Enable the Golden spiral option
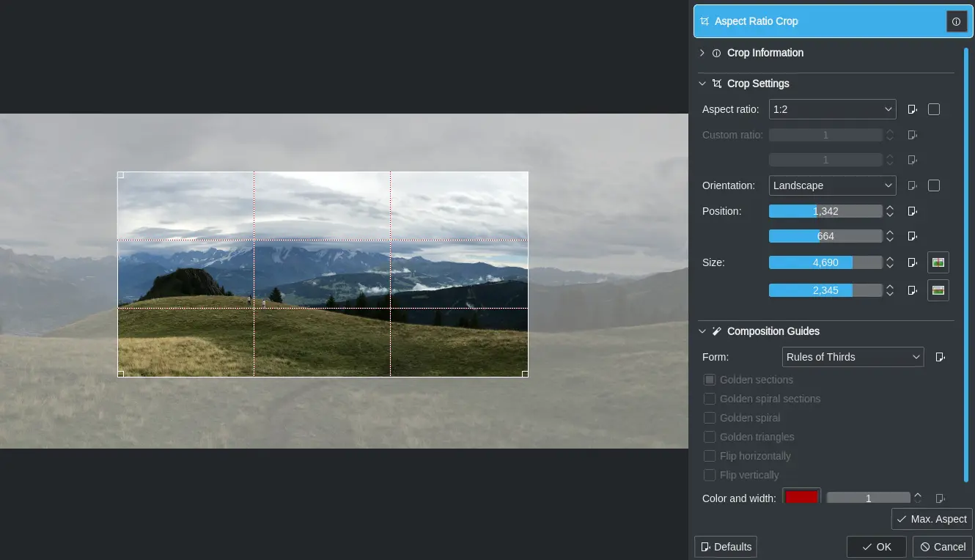 coord(710,417)
